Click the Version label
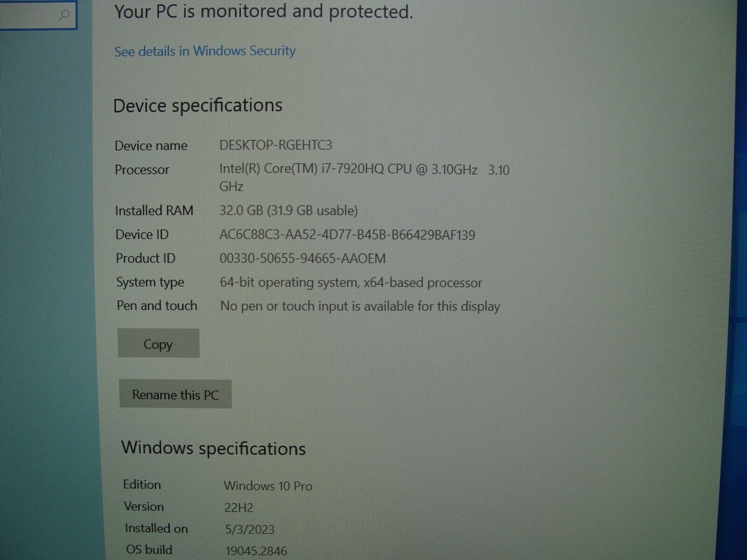The width and height of the screenshot is (747, 560). 144,506
